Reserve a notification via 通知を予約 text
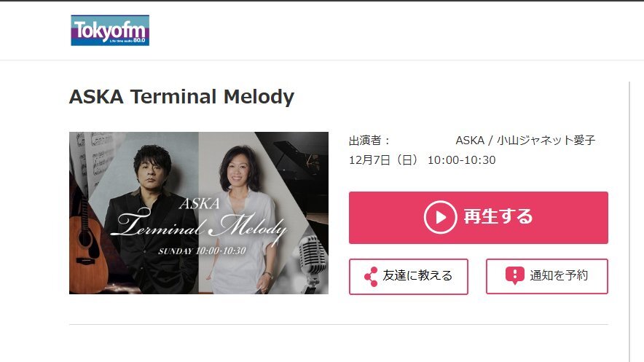 [x=559, y=275]
